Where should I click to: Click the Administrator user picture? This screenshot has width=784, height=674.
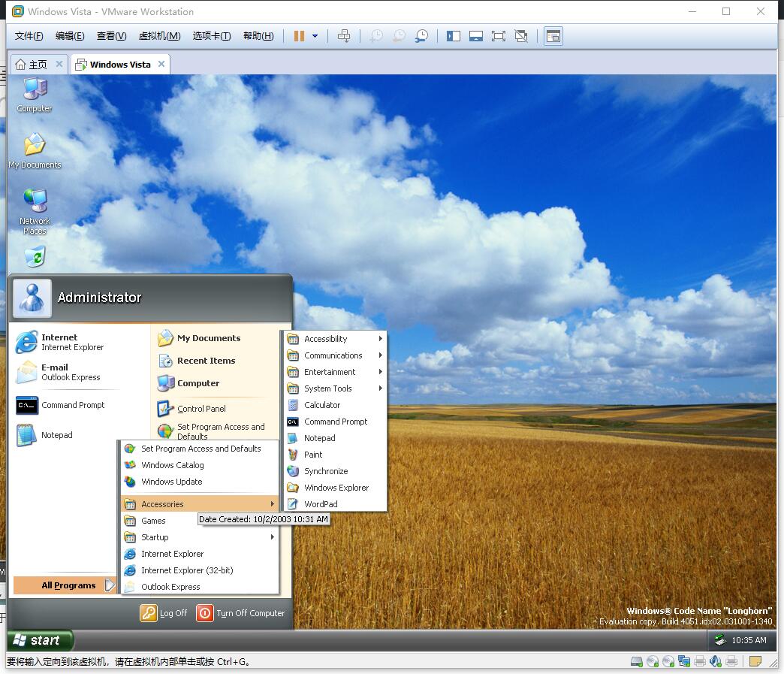pyautogui.click(x=32, y=298)
